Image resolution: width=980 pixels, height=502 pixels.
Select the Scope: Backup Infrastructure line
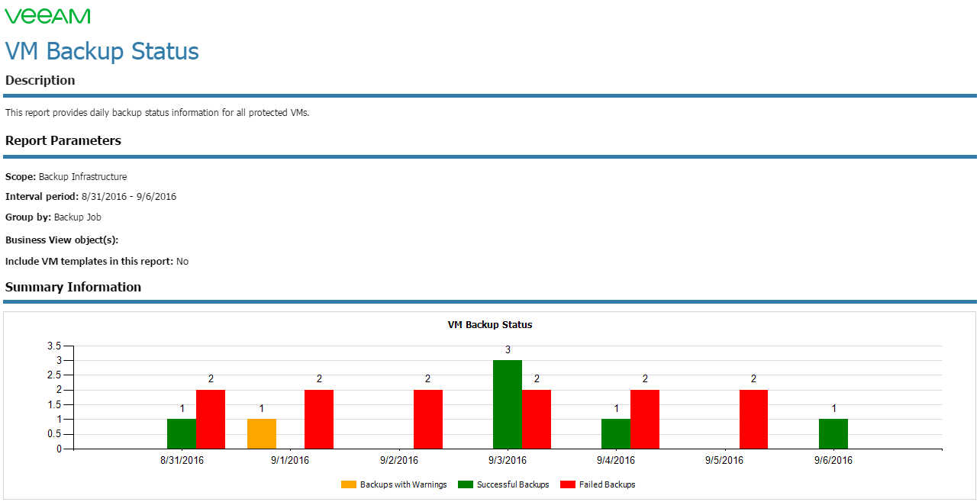pos(66,176)
